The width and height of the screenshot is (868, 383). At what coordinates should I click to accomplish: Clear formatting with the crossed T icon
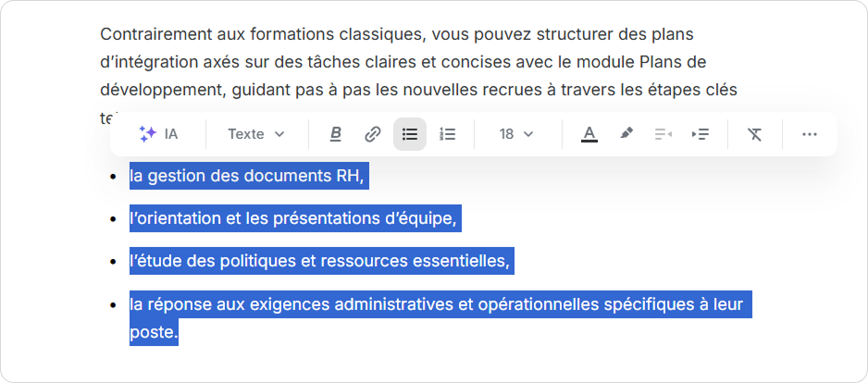(x=755, y=134)
